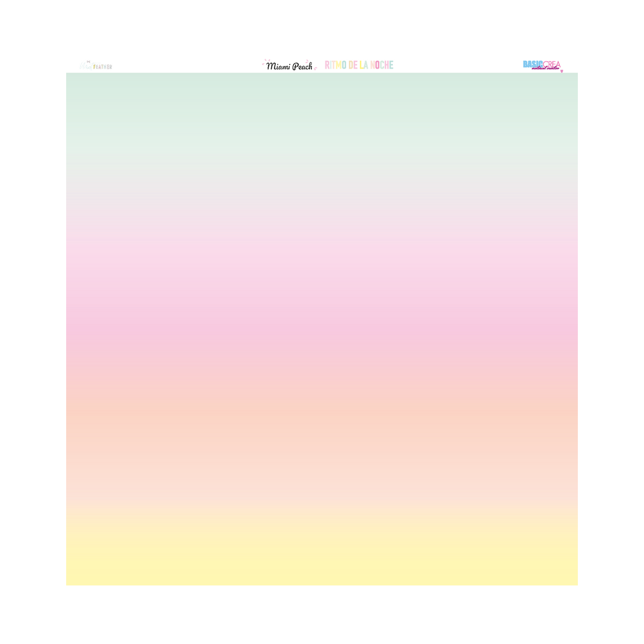Viewport: 644px width, 644px height.
Task: Click the top-left corner of gradient paper
Action: tap(68, 74)
